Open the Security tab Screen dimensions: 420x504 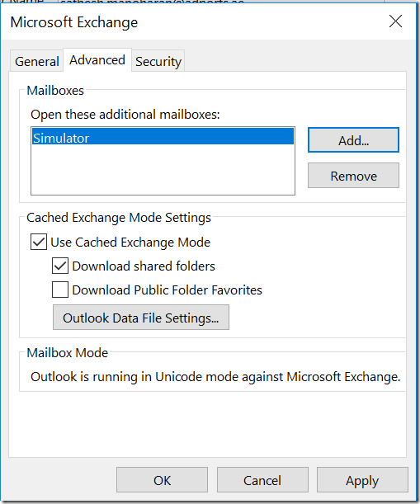click(158, 61)
